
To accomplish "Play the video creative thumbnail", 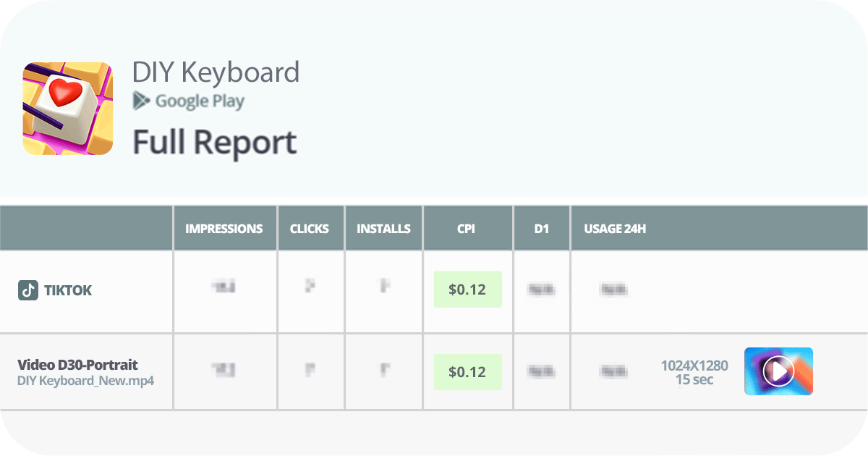I will 778,371.
